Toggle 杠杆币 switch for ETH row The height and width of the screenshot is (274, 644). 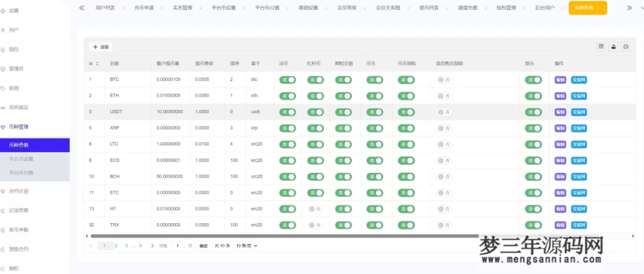(x=316, y=96)
